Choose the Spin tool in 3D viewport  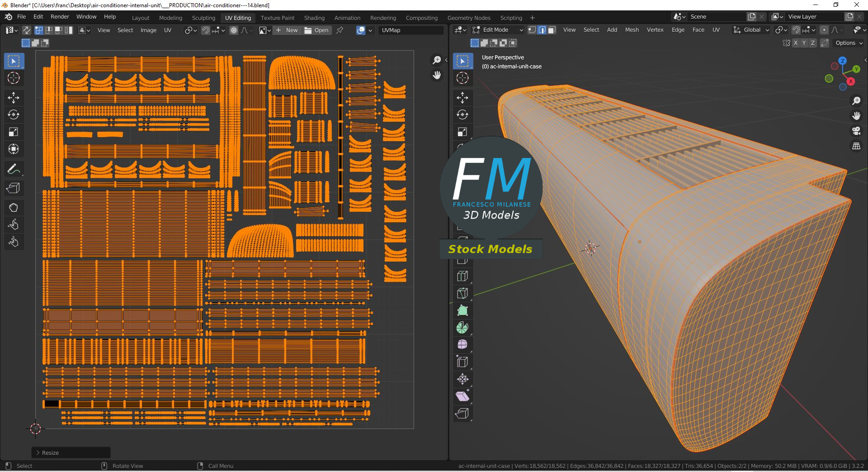[x=462, y=328]
